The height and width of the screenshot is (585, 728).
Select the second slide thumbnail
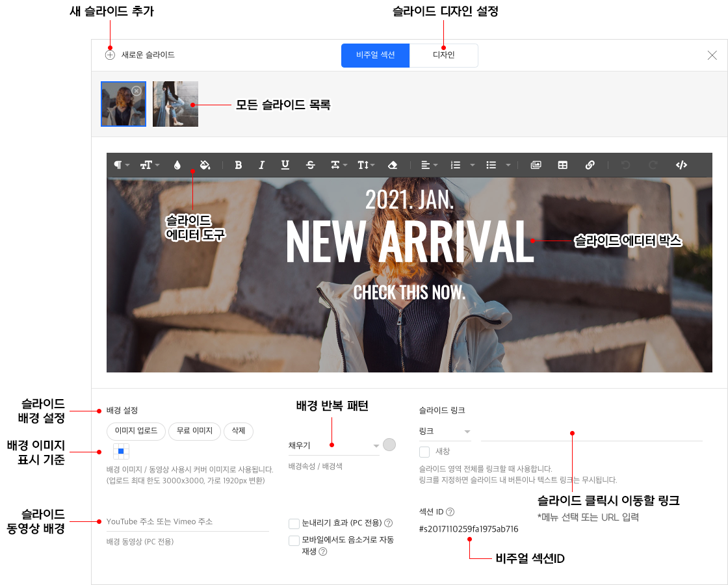click(175, 104)
